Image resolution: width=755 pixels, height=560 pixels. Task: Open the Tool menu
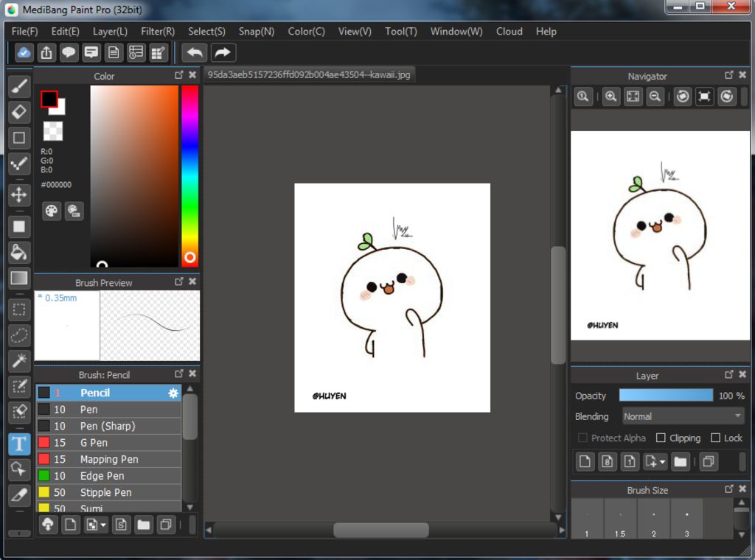[401, 31]
